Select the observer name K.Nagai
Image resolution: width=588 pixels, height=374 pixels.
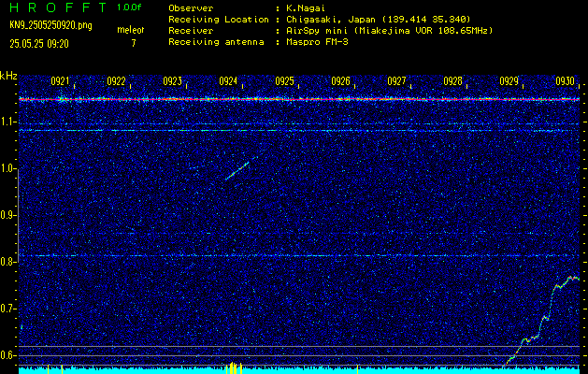(x=306, y=7)
